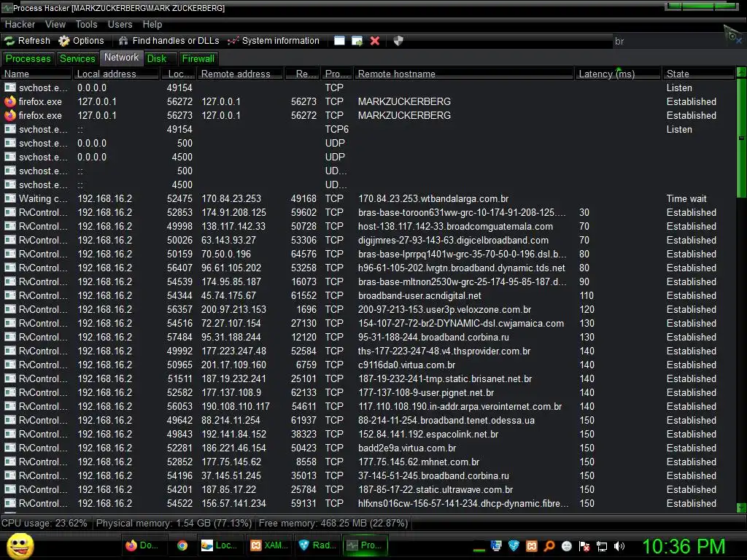Click the XAMPP tray icon

531,546
